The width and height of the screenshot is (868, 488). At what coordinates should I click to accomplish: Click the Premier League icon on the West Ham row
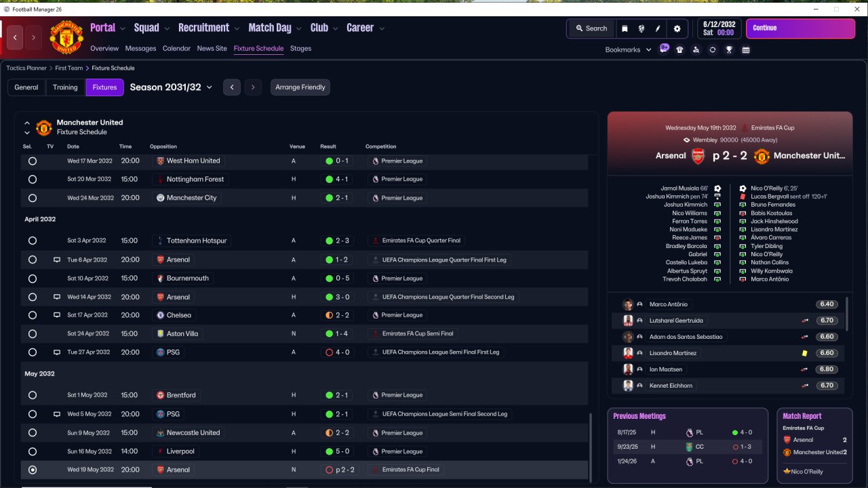point(375,161)
